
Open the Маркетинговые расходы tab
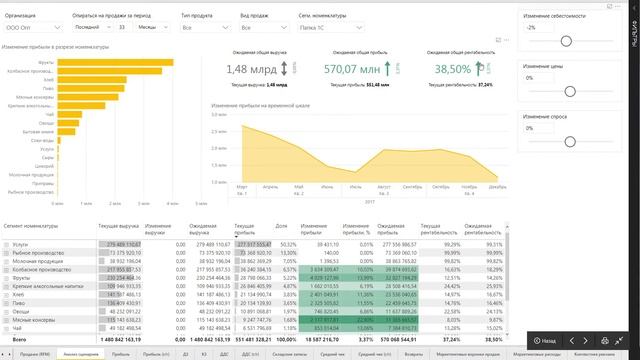pyautogui.click(x=536, y=354)
